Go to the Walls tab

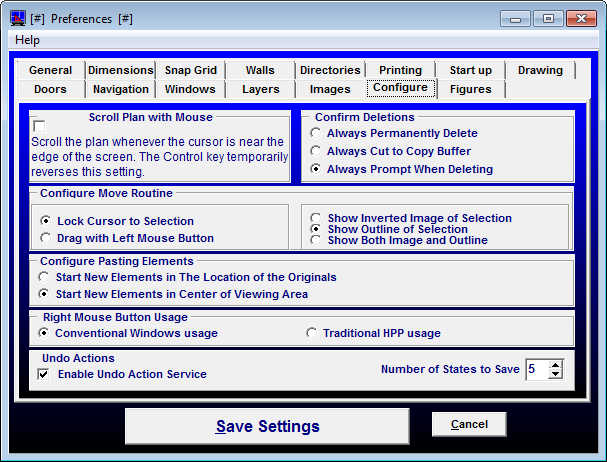pyautogui.click(x=260, y=70)
